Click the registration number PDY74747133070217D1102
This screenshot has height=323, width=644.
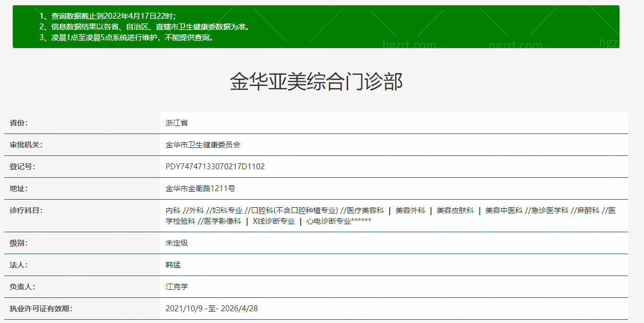pyautogui.click(x=215, y=167)
